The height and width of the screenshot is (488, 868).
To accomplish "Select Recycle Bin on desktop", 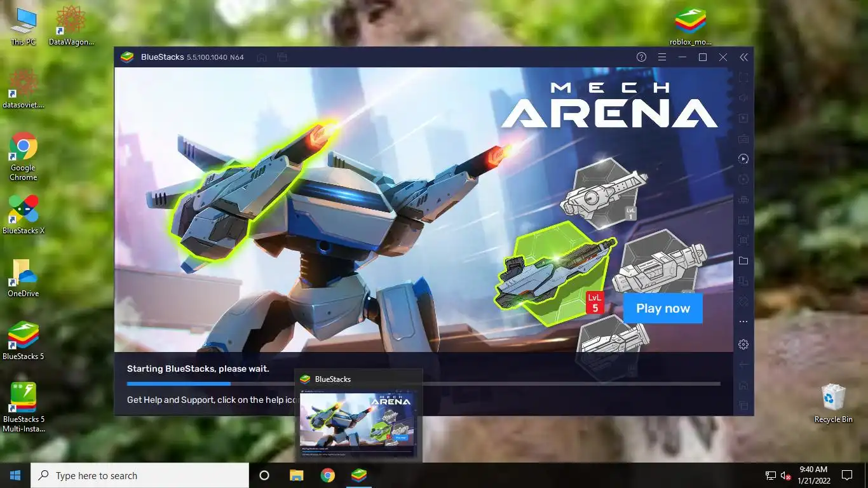I will coord(833,403).
